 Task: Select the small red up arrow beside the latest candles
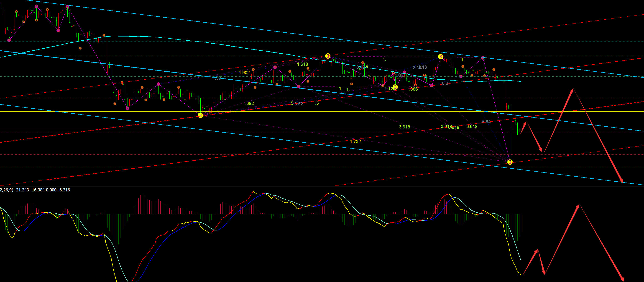tap(525, 123)
